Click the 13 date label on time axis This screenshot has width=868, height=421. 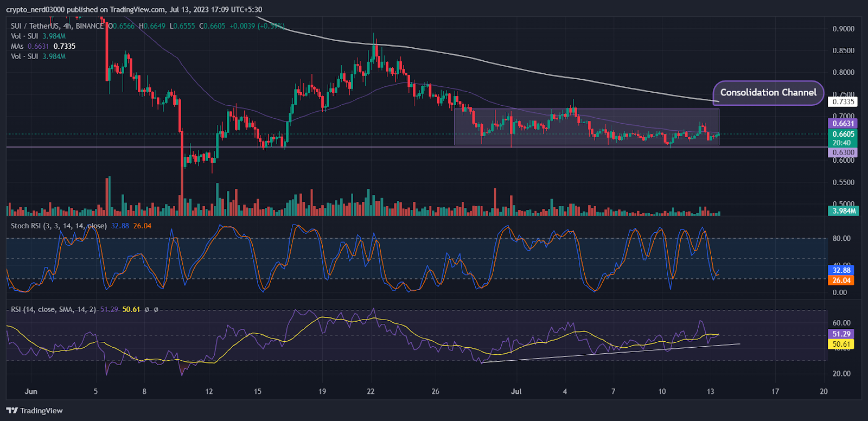pyautogui.click(x=710, y=391)
